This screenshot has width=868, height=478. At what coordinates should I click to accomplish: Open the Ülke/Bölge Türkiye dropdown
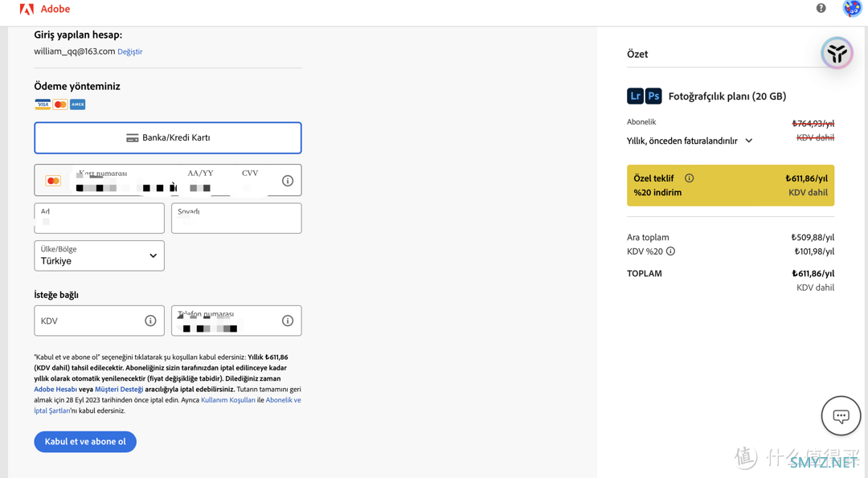tap(99, 255)
